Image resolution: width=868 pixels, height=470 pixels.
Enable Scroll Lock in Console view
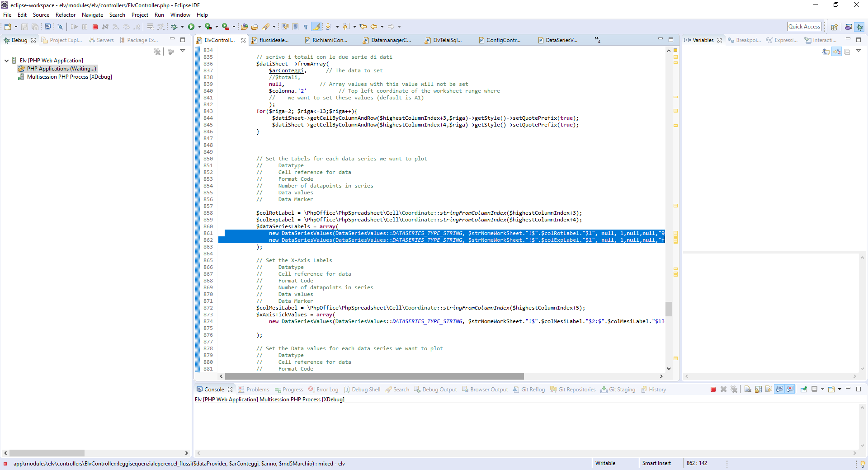pyautogui.click(x=759, y=389)
